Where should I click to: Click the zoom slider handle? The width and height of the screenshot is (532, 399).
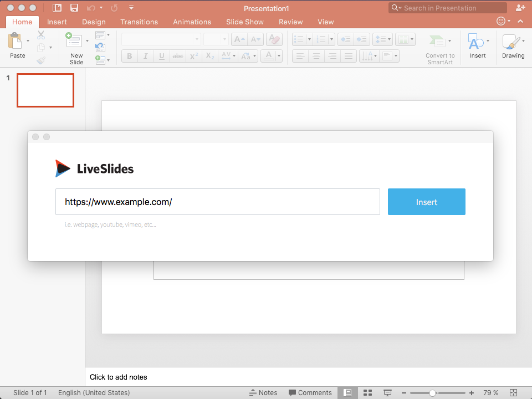coord(432,393)
